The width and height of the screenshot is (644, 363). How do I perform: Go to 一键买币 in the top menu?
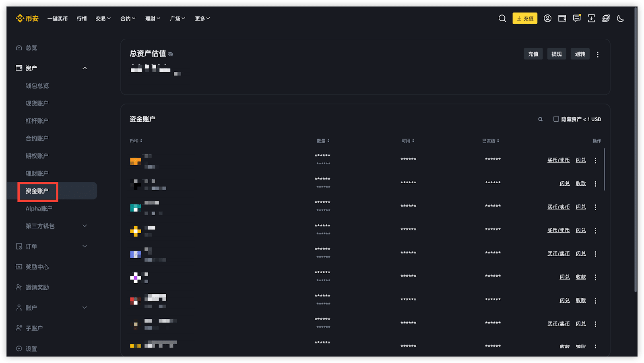[x=58, y=19]
